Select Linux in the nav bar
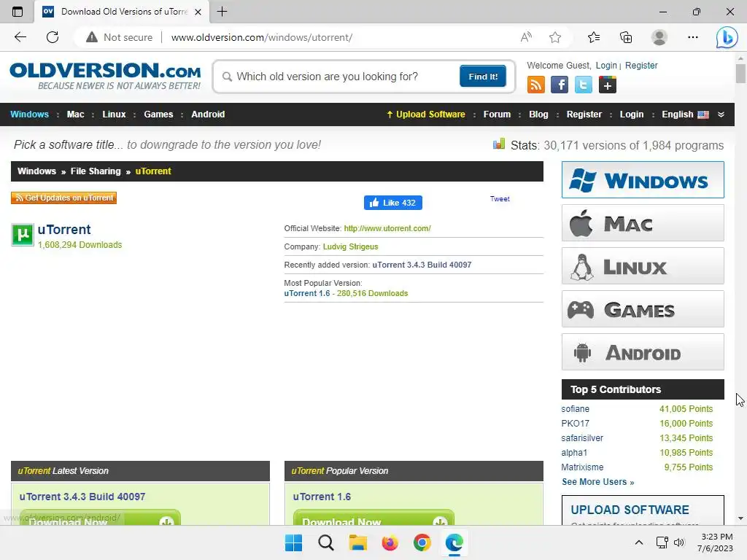The height and width of the screenshot is (560, 747). [x=114, y=114]
